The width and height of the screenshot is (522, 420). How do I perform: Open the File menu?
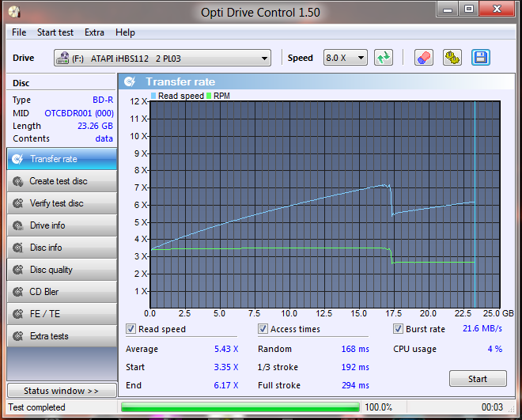coord(19,32)
